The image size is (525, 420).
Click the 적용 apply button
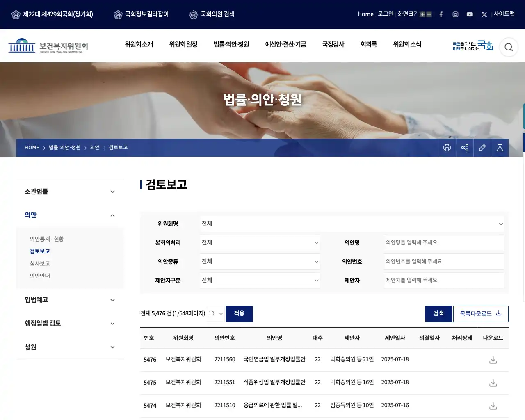click(x=239, y=314)
